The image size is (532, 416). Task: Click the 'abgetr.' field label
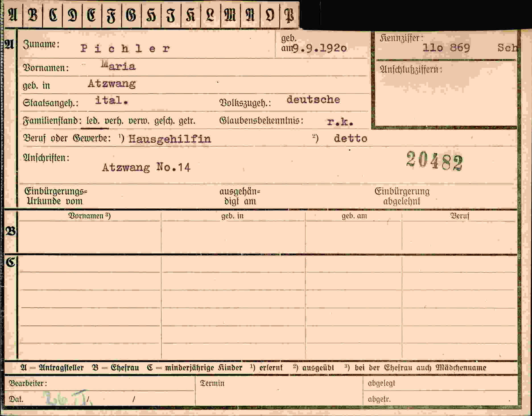point(379,399)
